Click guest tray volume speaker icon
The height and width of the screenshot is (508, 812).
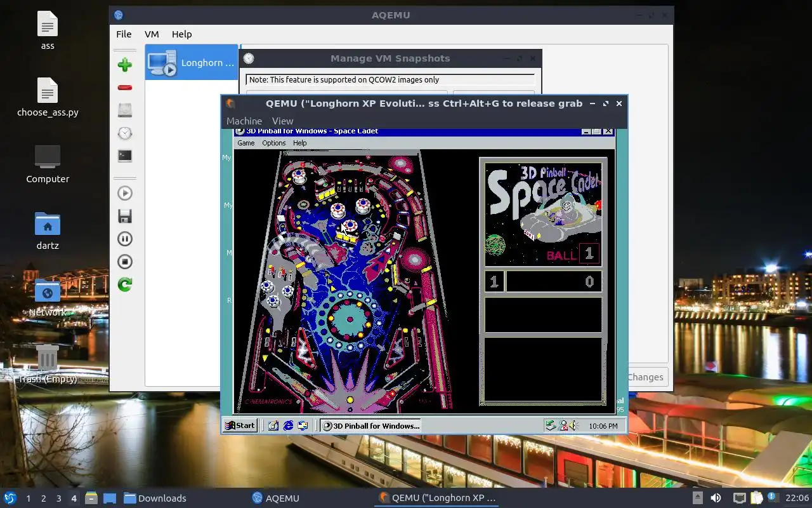pos(573,425)
